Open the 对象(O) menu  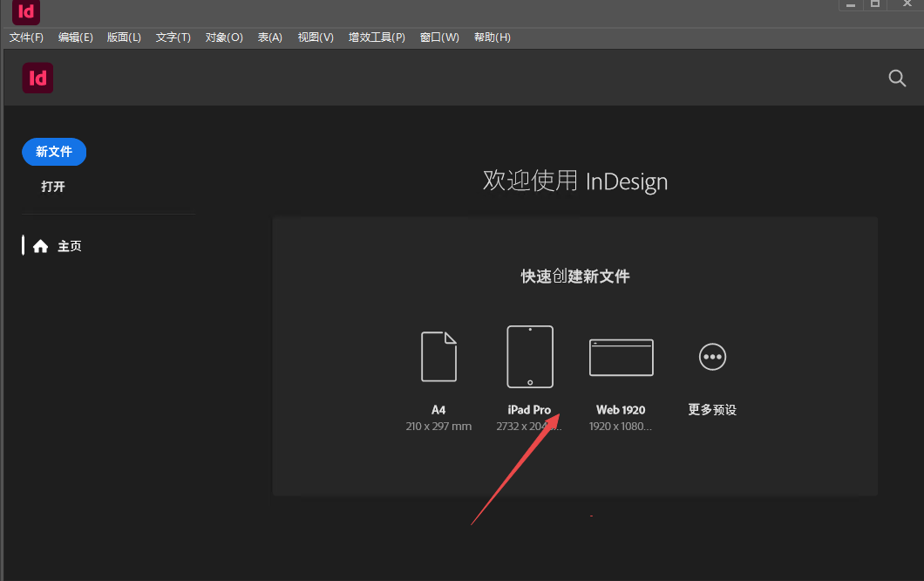click(224, 38)
